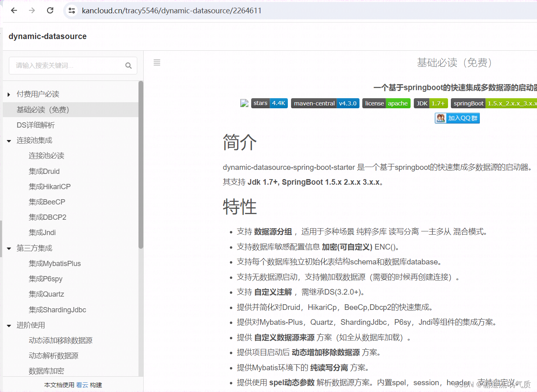Screen dimensions: 537x392
Task: Click the license apache badge
Action: tap(386, 103)
